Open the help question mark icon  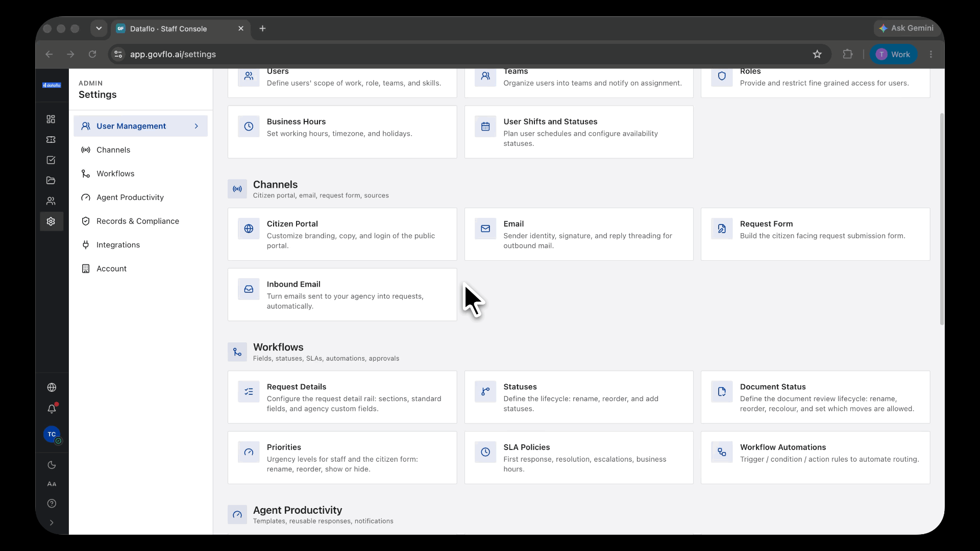click(52, 504)
